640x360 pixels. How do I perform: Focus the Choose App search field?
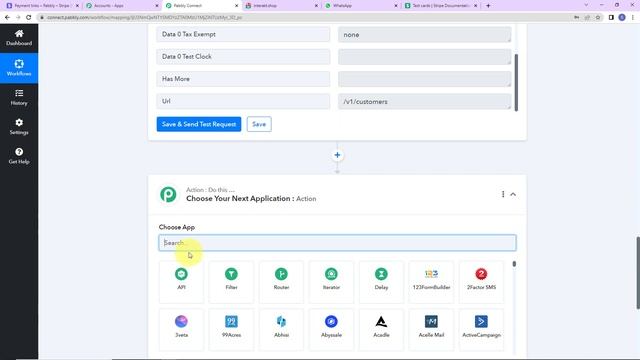tap(337, 242)
